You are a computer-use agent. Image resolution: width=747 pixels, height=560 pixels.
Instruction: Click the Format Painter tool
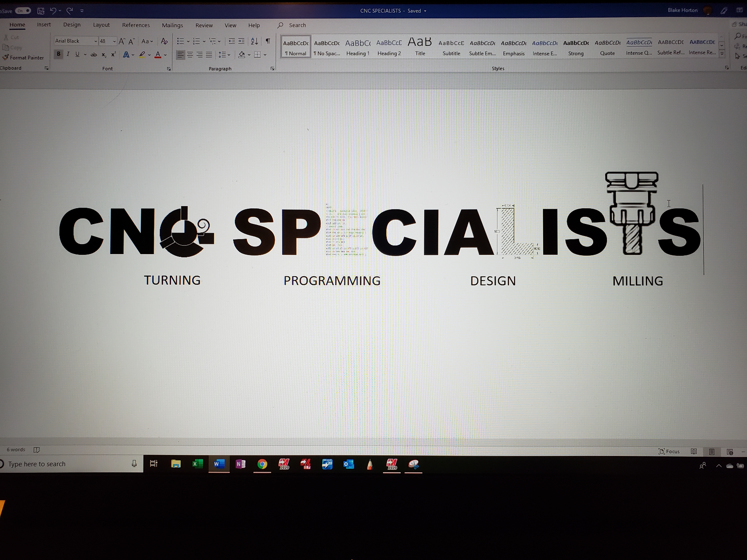[23, 58]
